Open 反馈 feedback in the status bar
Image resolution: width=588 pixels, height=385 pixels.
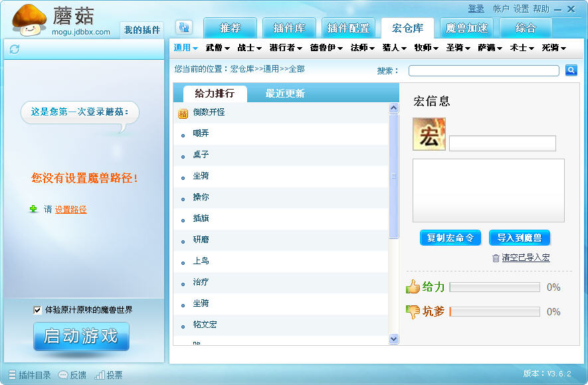(72, 375)
